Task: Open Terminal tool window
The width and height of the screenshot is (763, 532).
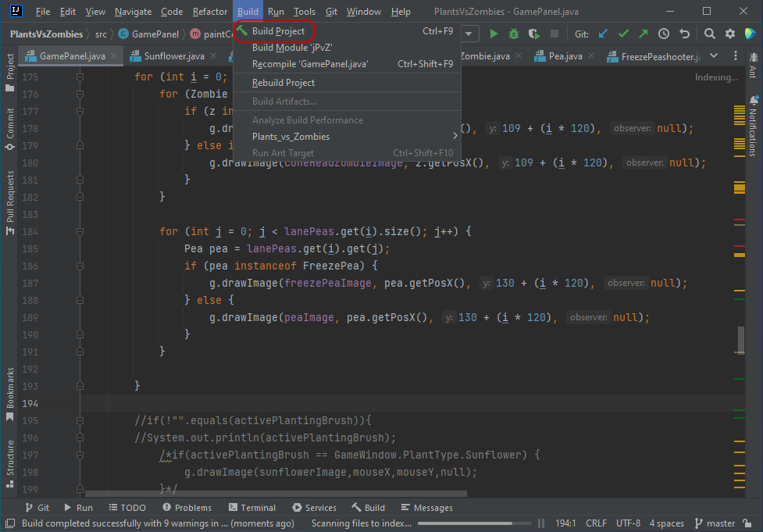Action: (x=252, y=508)
